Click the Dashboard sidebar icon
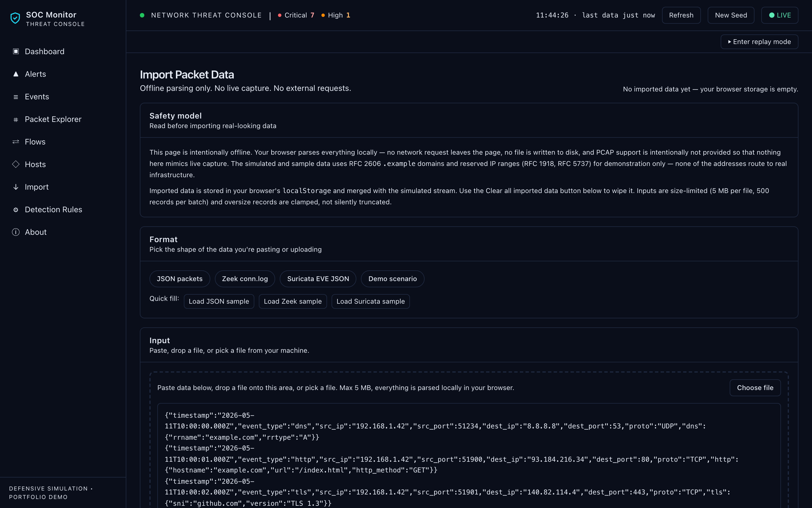Viewport: 812px width, 508px height. pyautogui.click(x=16, y=51)
